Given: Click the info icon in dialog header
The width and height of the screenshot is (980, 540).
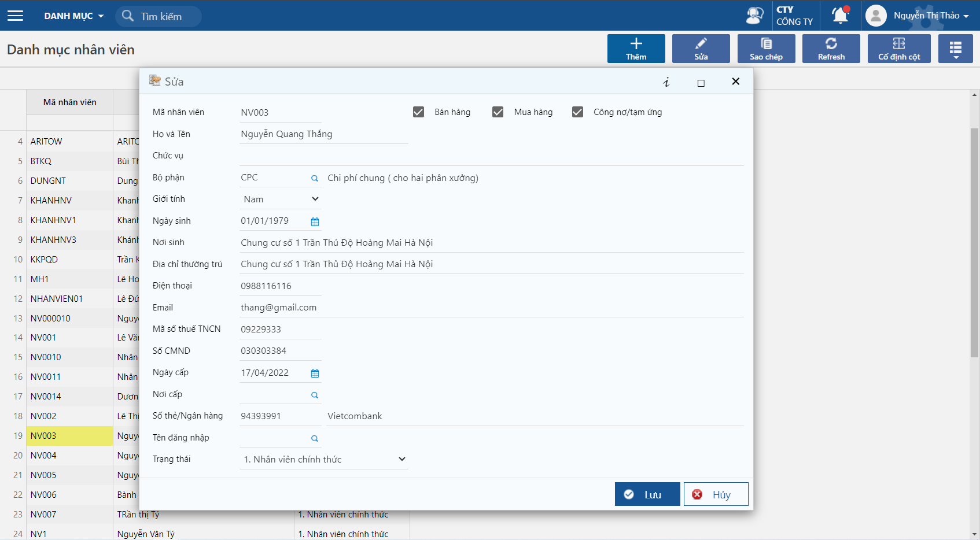Looking at the screenshot, I should pos(666,82).
